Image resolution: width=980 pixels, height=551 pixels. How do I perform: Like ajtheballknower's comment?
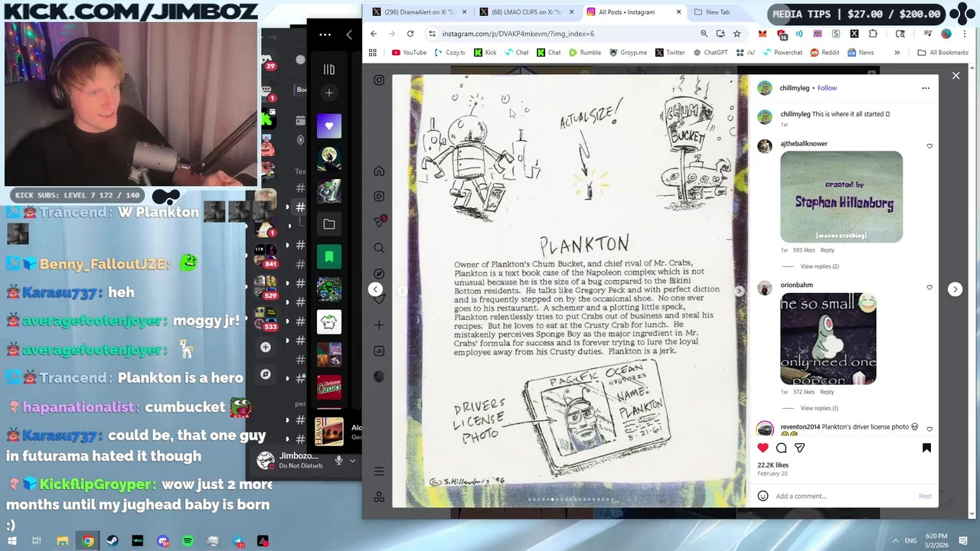pos(929,146)
